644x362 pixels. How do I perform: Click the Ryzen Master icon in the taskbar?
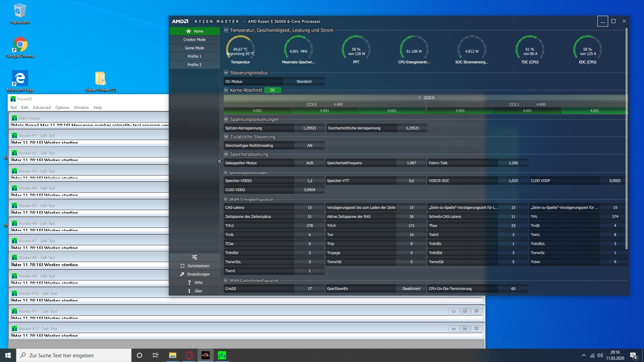click(x=206, y=355)
